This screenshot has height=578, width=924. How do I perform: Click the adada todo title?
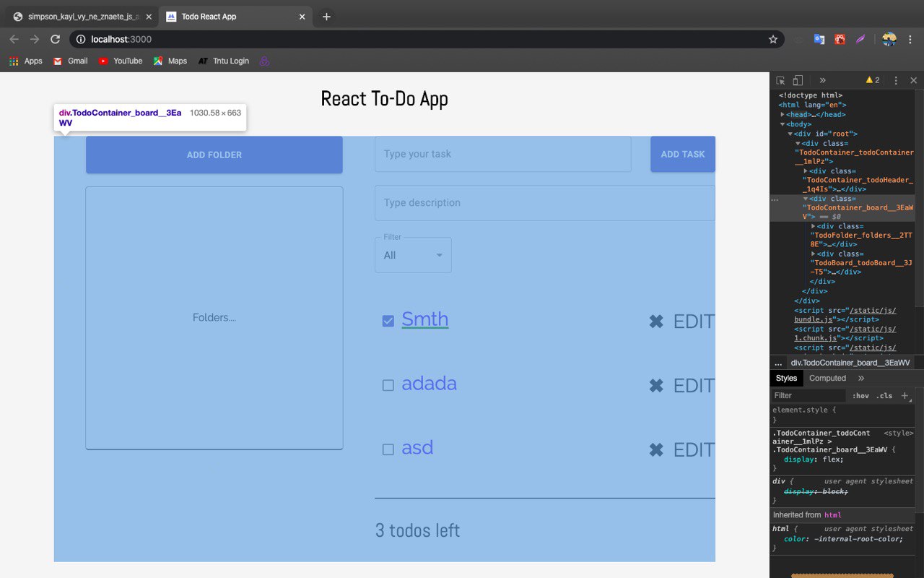click(429, 383)
